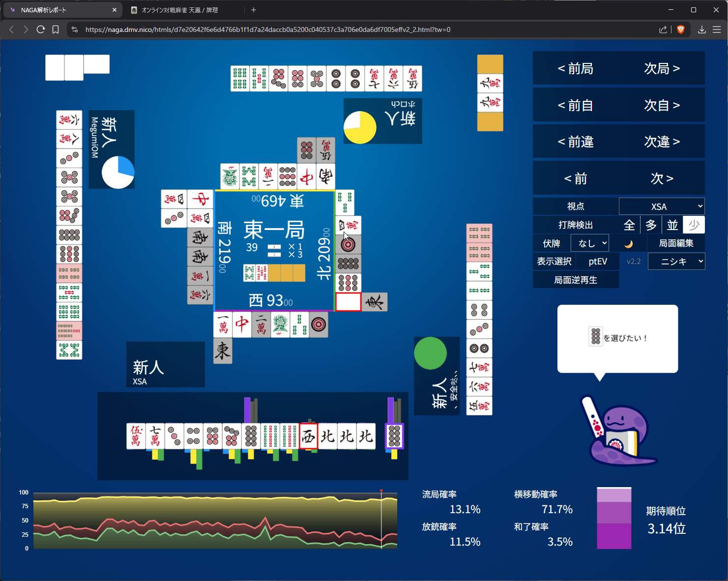728x581 pixels.
Task: Select the 全 detection level option
Action: point(629,225)
